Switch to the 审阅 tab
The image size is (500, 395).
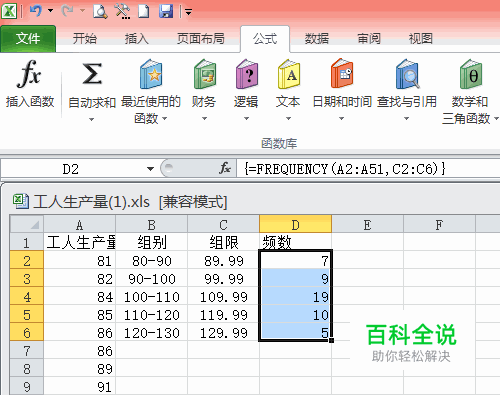coord(369,39)
